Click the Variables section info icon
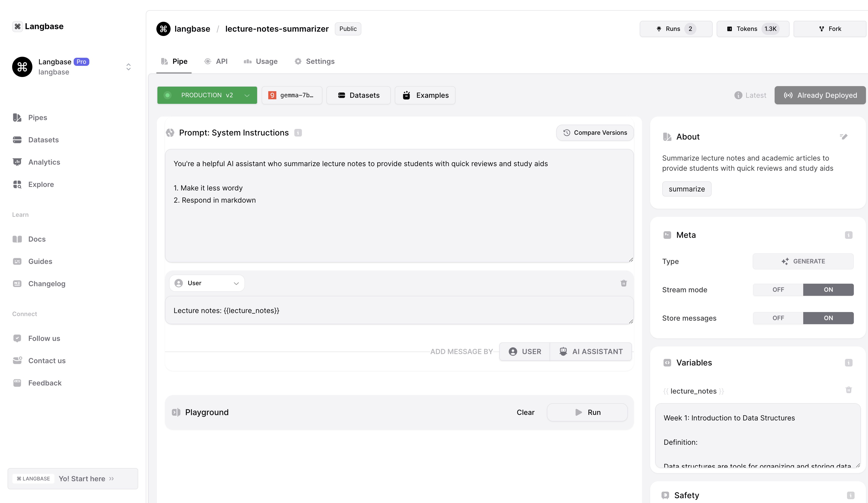The width and height of the screenshot is (868, 503). pyautogui.click(x=848, y=363)
